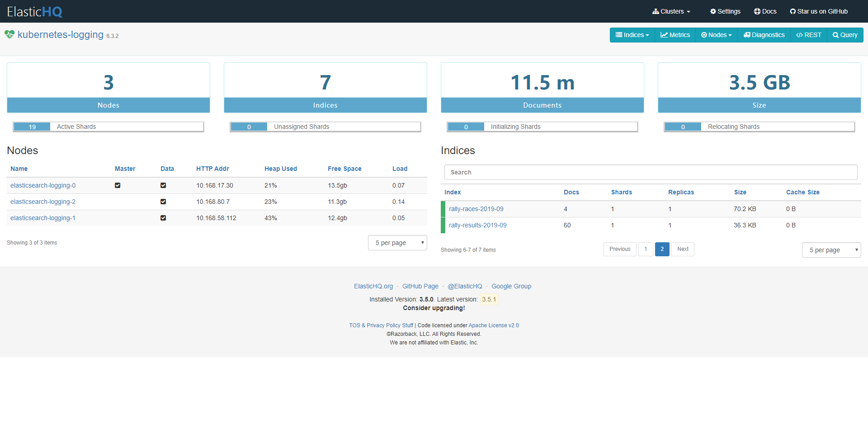Sort nodes by HTTP Addr column
Screen dimensions: 868x438
(212, 169)
